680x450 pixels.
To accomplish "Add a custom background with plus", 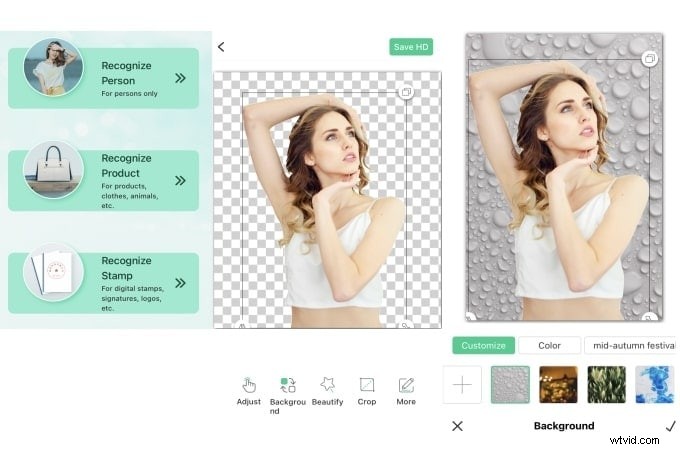I will [x=462, y=384].
